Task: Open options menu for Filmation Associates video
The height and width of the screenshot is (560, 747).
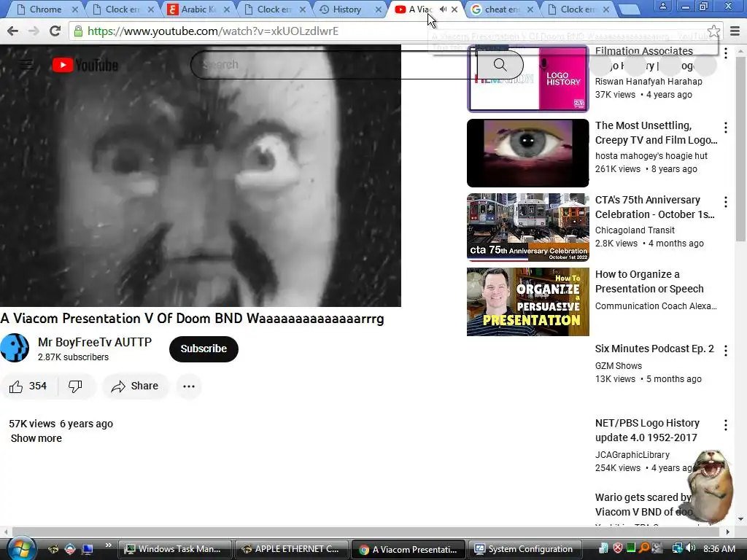Action: point(726,52)
